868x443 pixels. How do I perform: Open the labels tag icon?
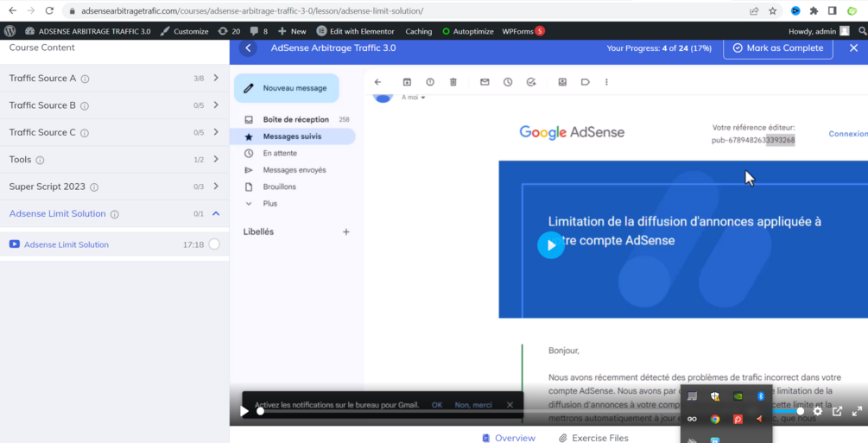point(585,82)
